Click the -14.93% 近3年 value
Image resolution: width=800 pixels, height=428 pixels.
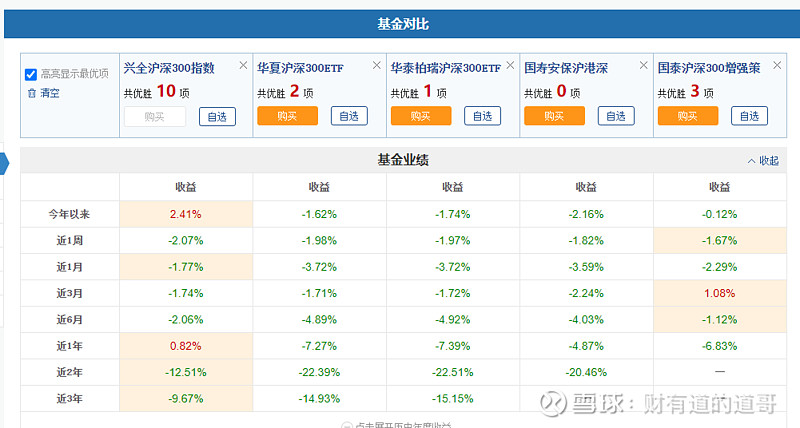tap(319, 398)
